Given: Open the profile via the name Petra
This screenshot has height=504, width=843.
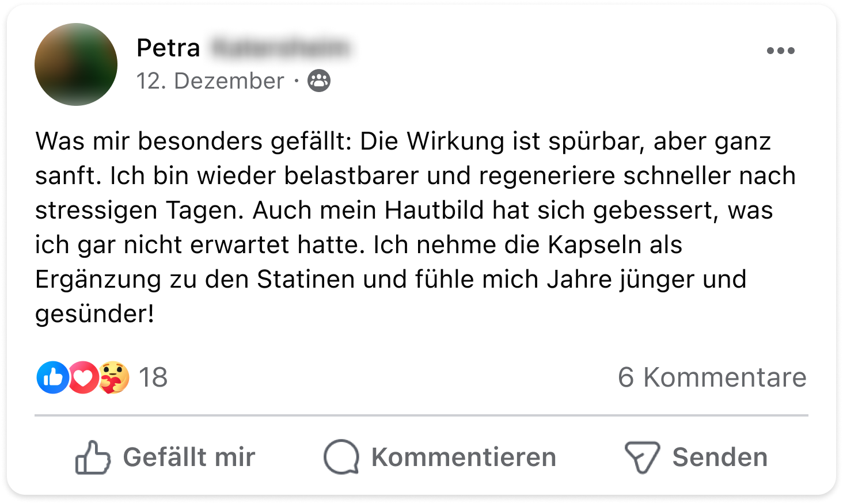Looking at the screenshot, I should pyautogui.click(x=168, y=48).
